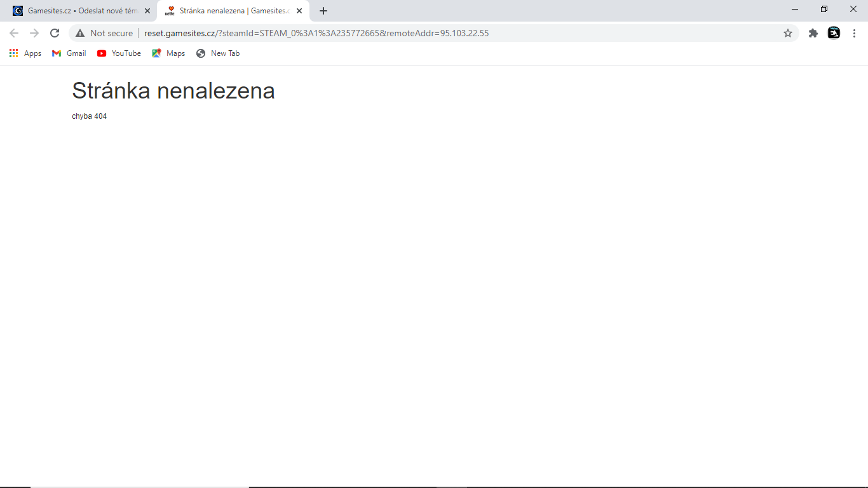Click the Not secure warning icon
The image size is (868, 488).
coord(80,33)
